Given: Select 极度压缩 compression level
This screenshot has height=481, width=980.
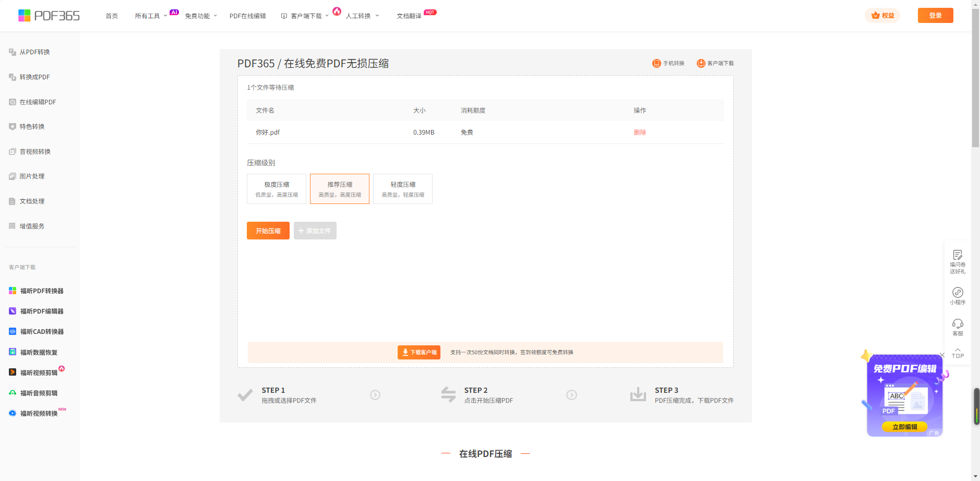Looking at the screenshot, I should [277, 189].
